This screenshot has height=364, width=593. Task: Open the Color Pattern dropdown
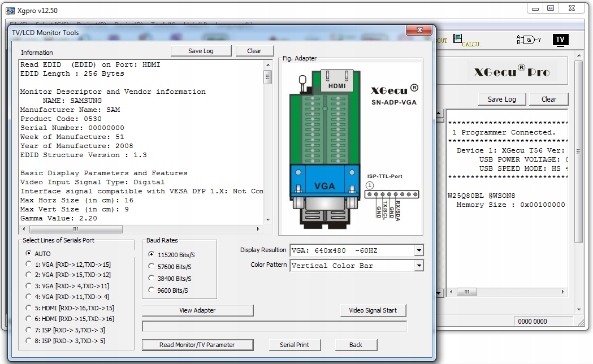[x=418, y=266]
